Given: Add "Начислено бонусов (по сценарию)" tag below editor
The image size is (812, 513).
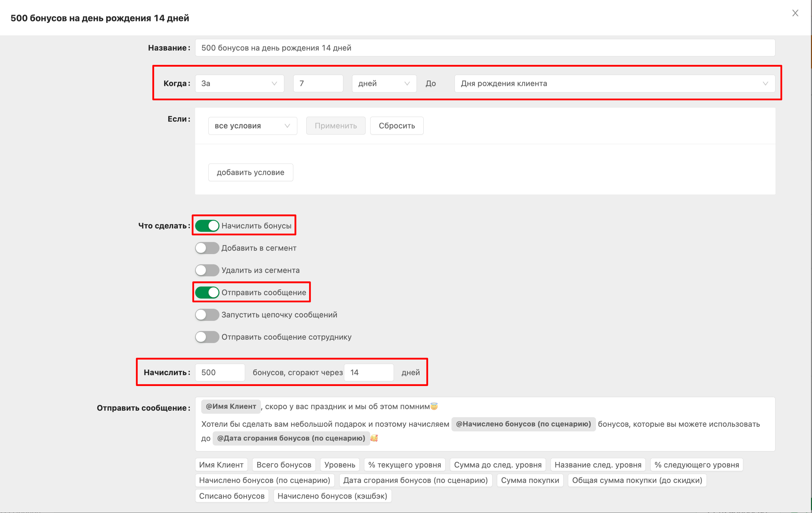Looking at the screenshot, I should 265,480.
